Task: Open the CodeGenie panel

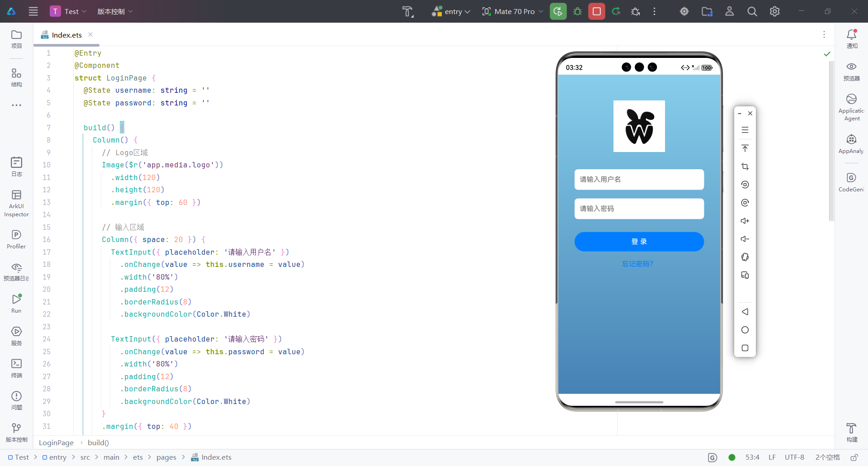Action: coord(852,182)
